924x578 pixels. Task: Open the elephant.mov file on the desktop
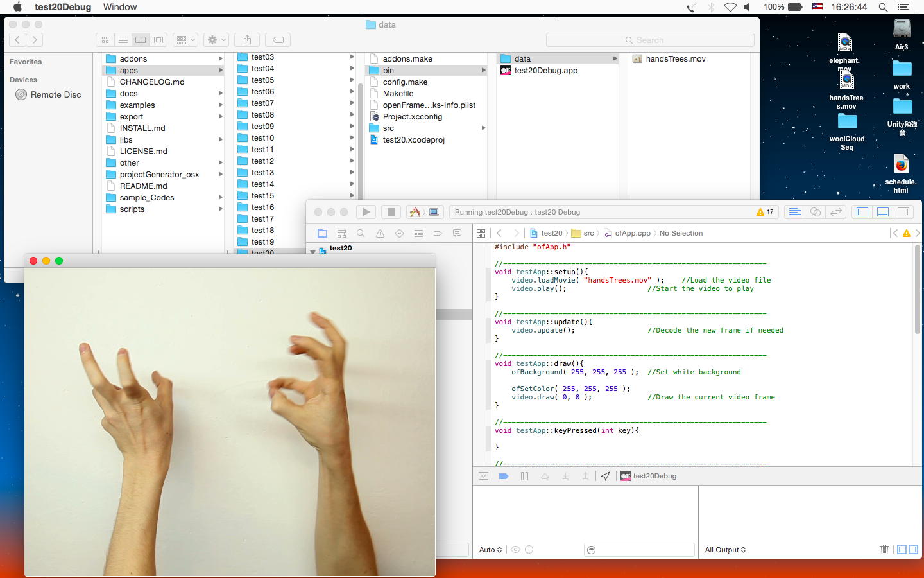844,53
